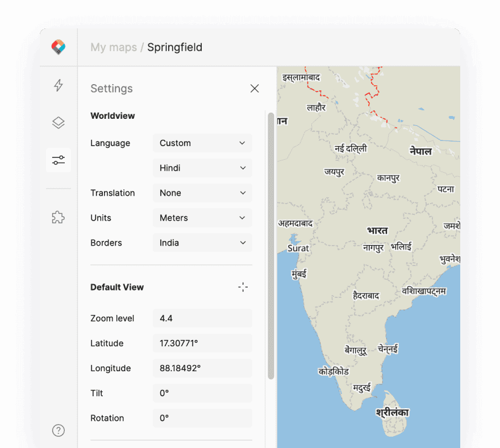The height and width of the screenshot is (448, 500).
Task: Open the help question mark icon
Action: 59,430
